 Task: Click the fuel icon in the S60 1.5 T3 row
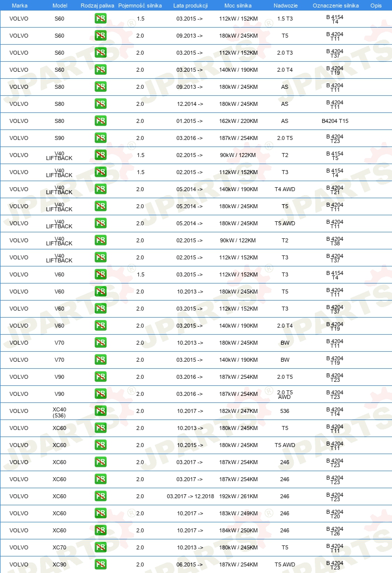pyautogui.click(x=100, y=18)
